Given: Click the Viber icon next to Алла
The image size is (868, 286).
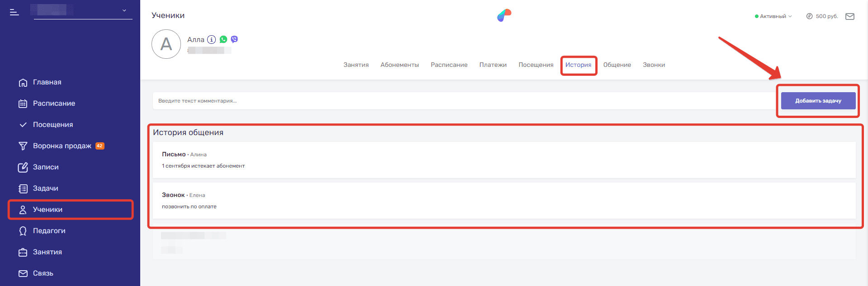Looking at the screenshot, I should point(234,40).
